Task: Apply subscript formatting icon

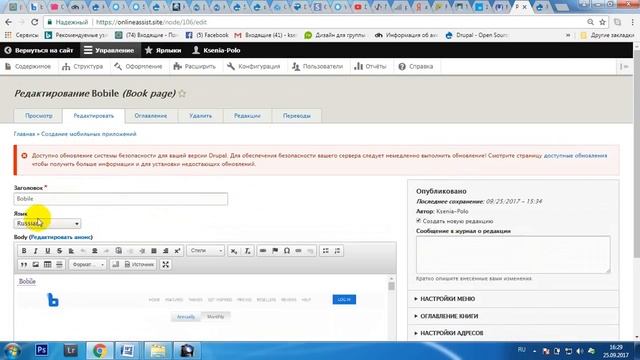Action: pos(233,251)
